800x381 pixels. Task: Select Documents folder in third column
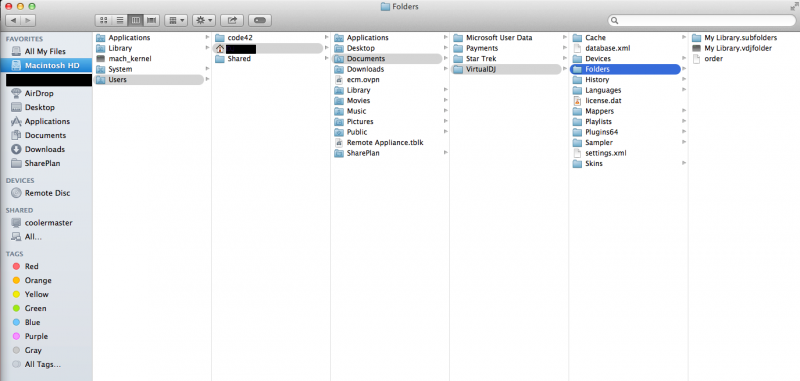tap(387, 59)
